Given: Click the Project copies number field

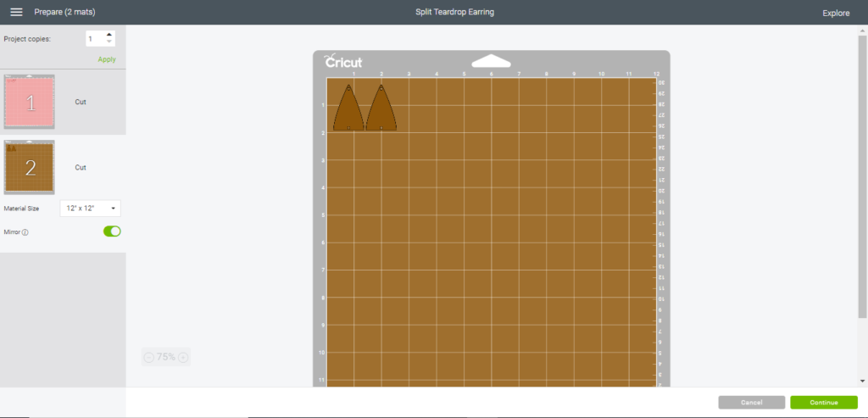Looking at the screenshot, I should tap(94, 39).
